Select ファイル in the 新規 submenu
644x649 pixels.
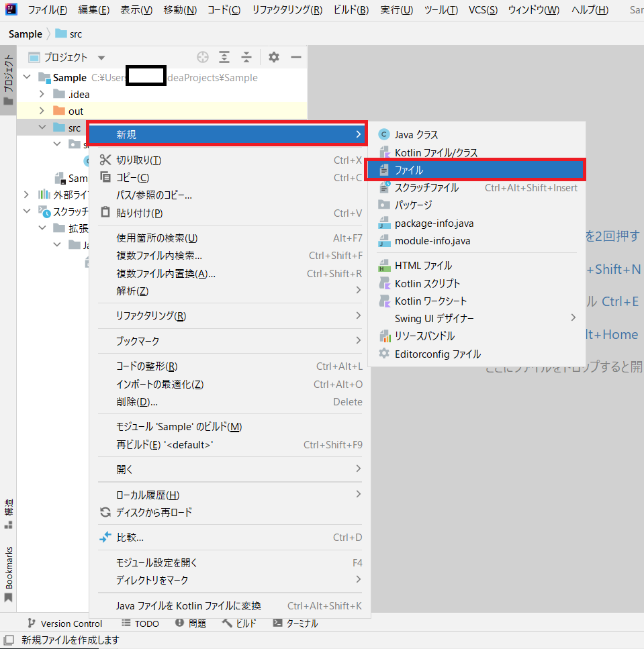[475, 170]
